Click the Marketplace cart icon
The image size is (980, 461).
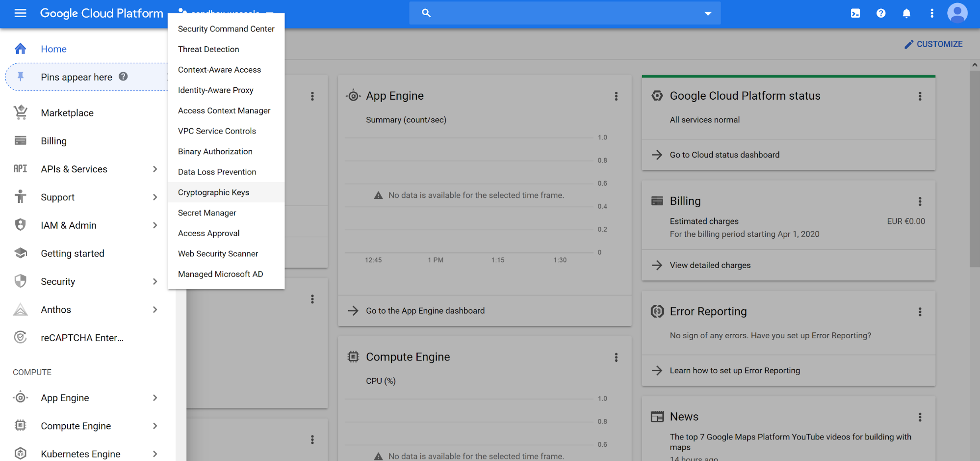(20, 112)
